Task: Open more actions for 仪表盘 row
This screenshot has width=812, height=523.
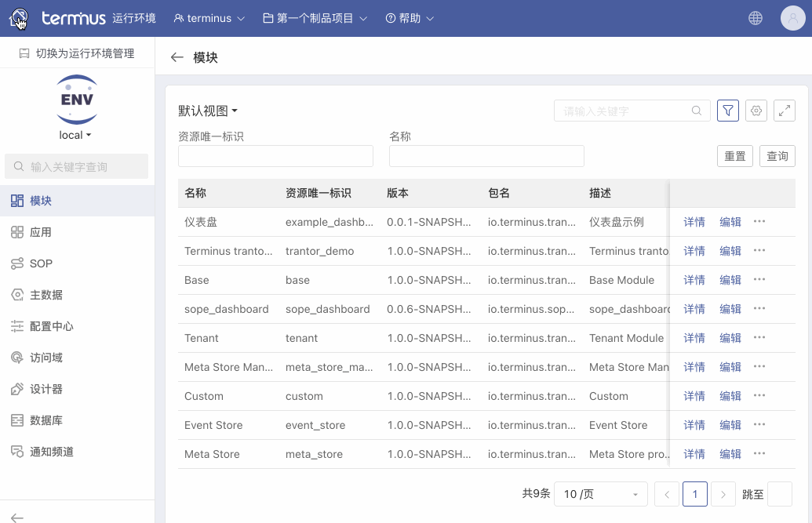Action: (759, 222)
